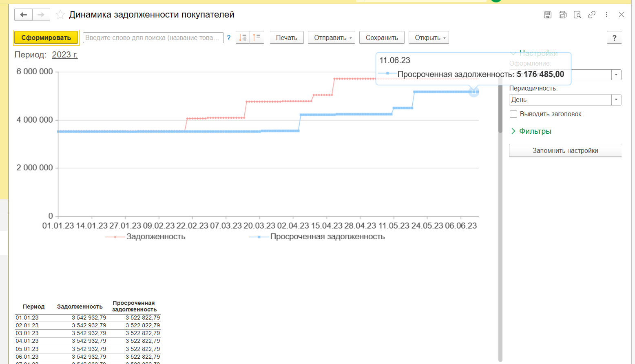Viewport: 635px width, 364px height.
Task: Click the forward navigation arrow
Action: 41,15
